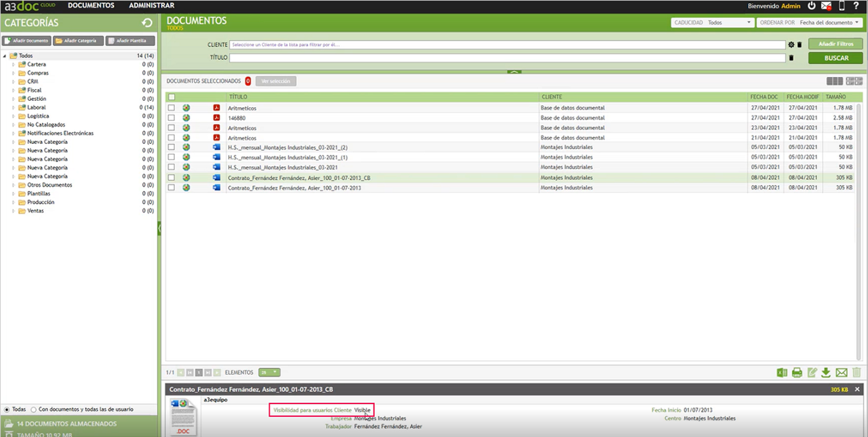Sort the table by the Cliente column header
This screenshot has height=437, width=868.
pyautogui.click(x=552, y=97)
